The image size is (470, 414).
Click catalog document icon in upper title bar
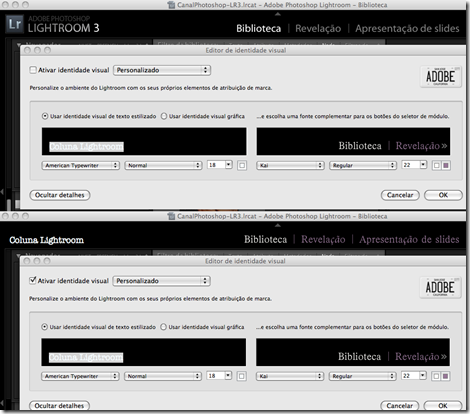pos(171,5)
